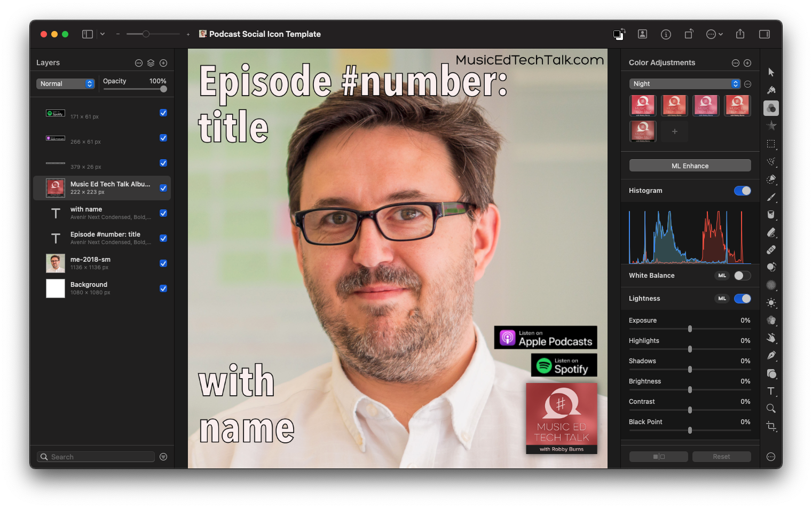Turn off the Histogram switch
Image resolution: width=812 pixels, height=508 pixels.
tap(743, 191)
